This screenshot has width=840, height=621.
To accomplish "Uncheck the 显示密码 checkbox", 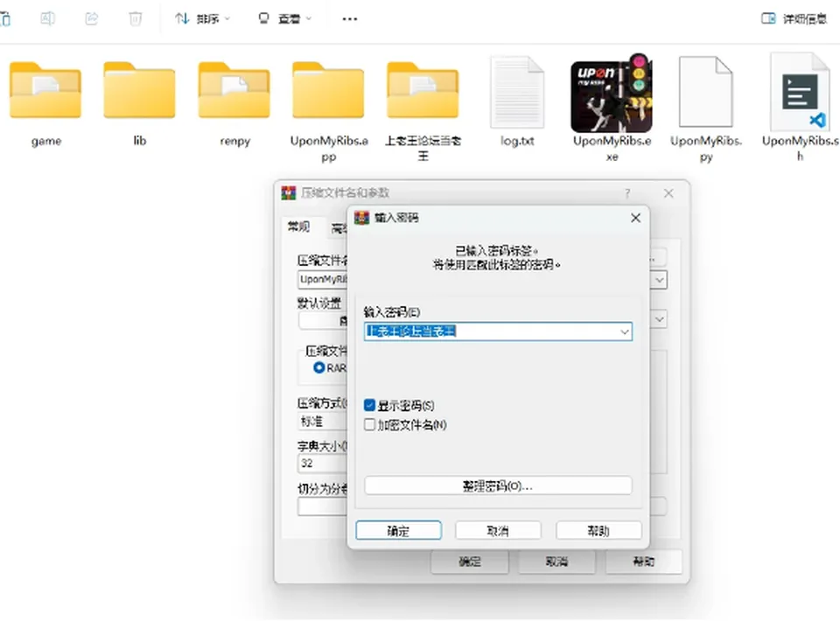I will tap(369, 405).
